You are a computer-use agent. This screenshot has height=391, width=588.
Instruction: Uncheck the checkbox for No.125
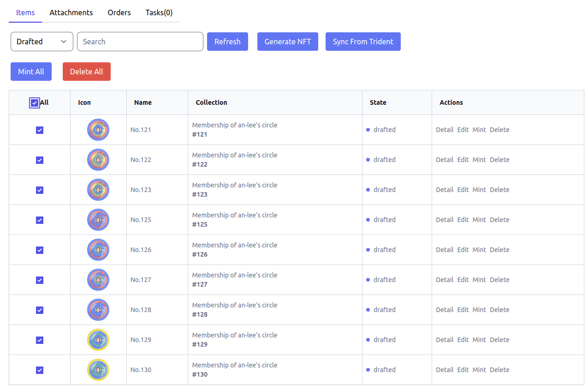(x=40, y=220)
